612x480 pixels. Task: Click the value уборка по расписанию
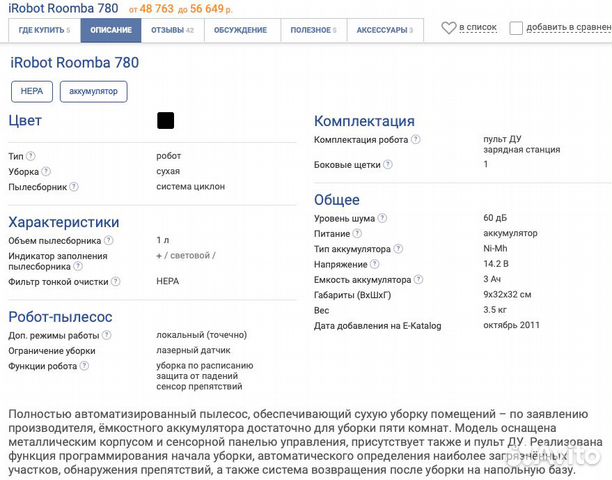coord(205,366)
